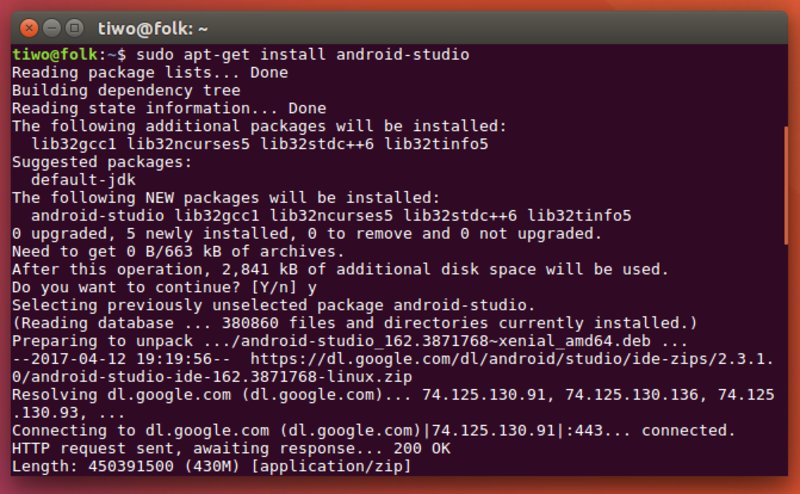Click the orange terminal scrollbar handle
This screenshot has height=494, width=800.
click(x=786, y=186)
